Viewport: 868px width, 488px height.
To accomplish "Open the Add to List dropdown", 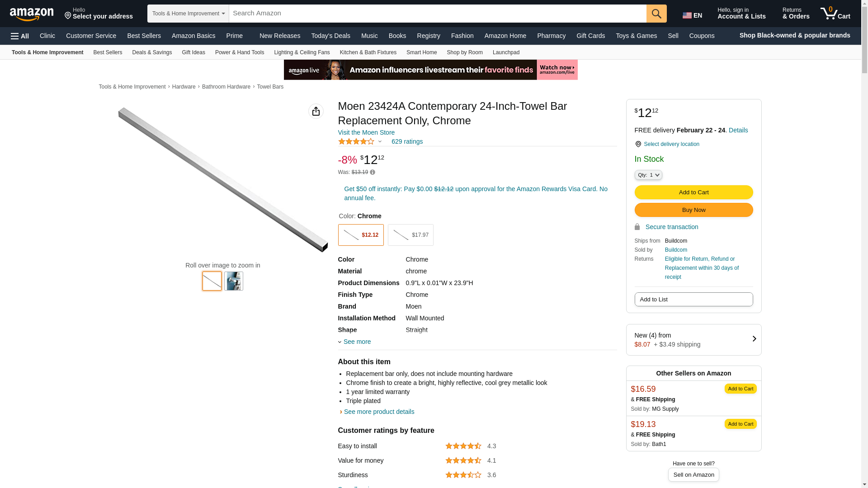I will 693,300.
